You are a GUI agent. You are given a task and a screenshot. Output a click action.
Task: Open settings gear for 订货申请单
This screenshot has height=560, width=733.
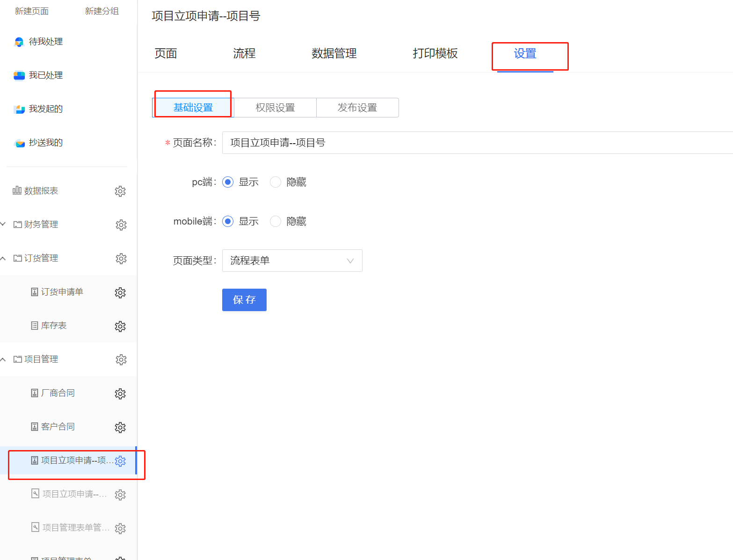(120, 292)
